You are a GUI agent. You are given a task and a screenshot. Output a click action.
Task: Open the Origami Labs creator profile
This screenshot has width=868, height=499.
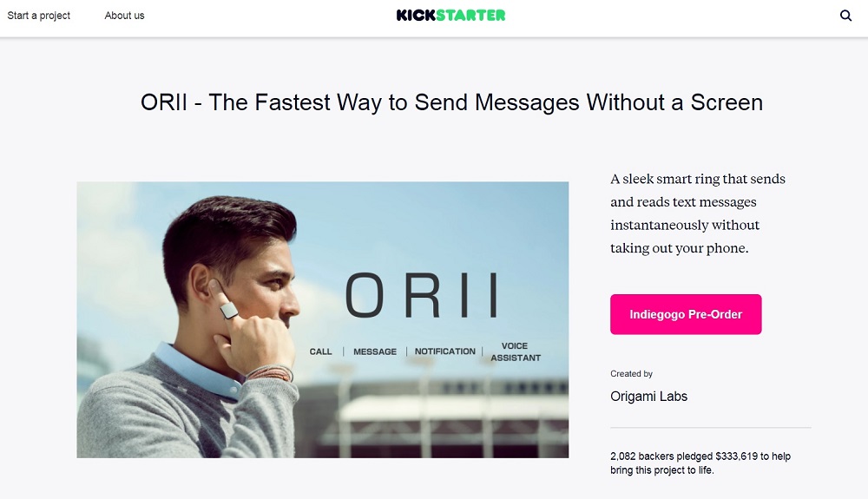pos(648,396)
